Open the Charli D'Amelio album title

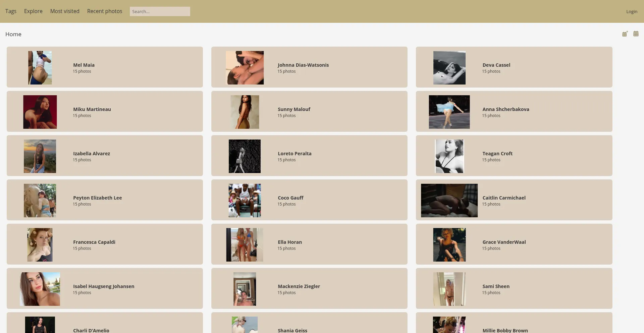(x=91, y=331)
